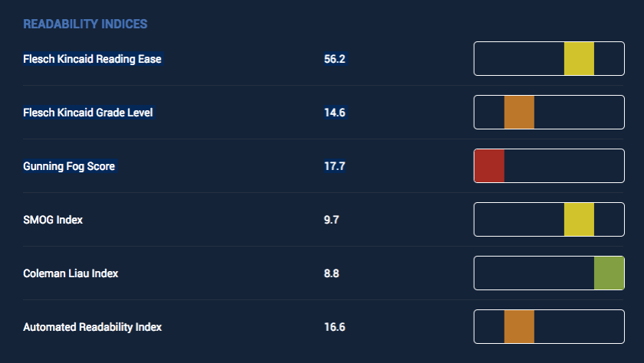Click the Gunning Fog Score label
The width and height of the screenshot is (644, 363).
69,166
